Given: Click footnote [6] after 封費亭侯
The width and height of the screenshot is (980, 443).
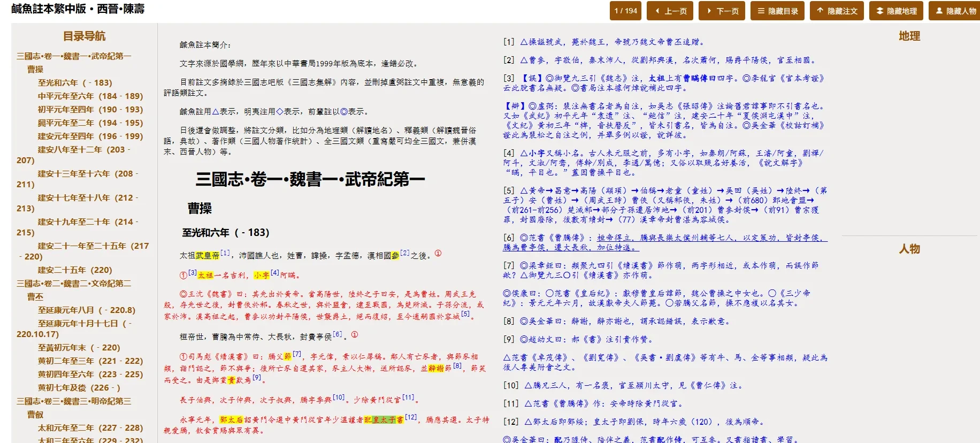Looking at the screenshot, I should 338,334.
